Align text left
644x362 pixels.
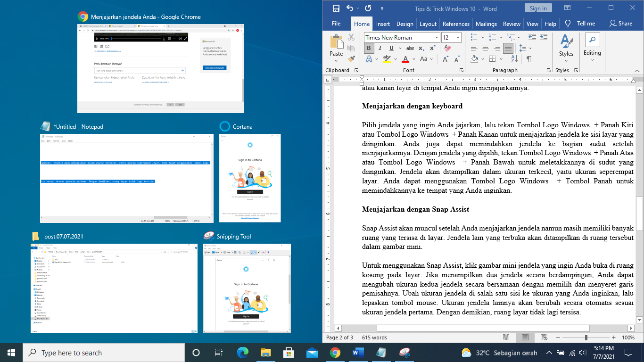coord(474,48)
